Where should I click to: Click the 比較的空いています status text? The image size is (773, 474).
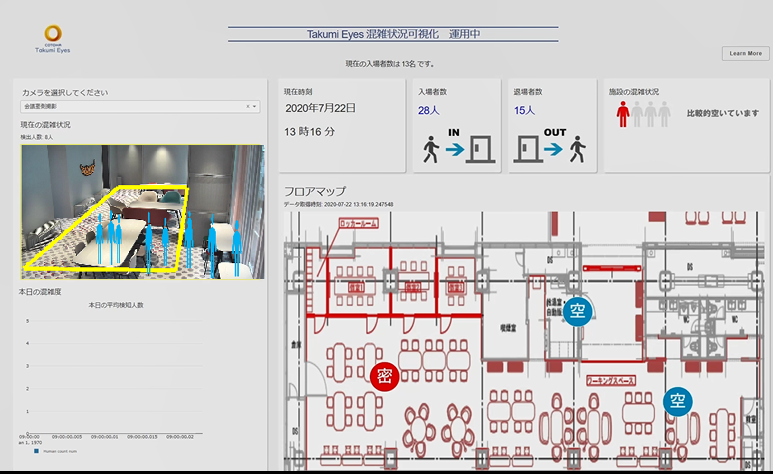(x=723, y=113)
